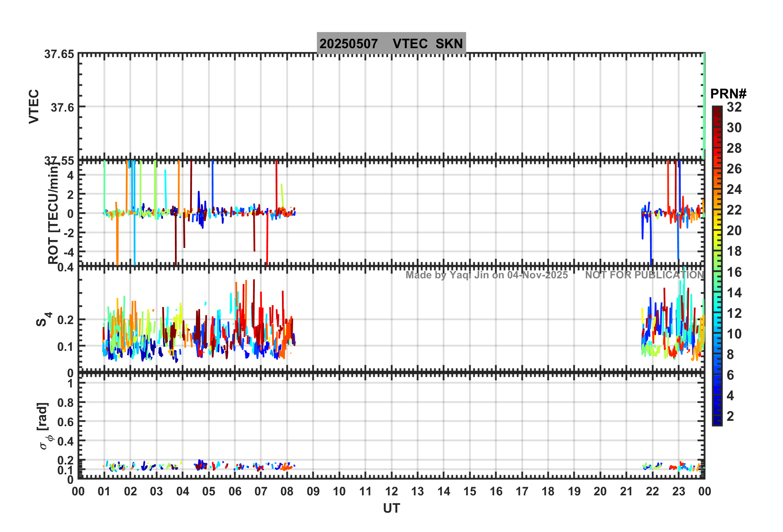Select the S4 y-axis label
Screen dimensions: 783x532
[x=44, y=319]
